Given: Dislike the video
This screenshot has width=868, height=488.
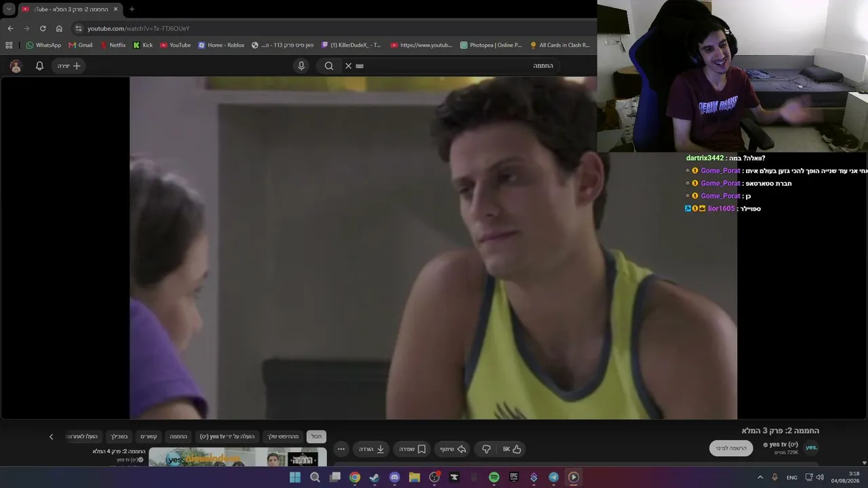Looking at the screenshot, I should coord(486,449).
